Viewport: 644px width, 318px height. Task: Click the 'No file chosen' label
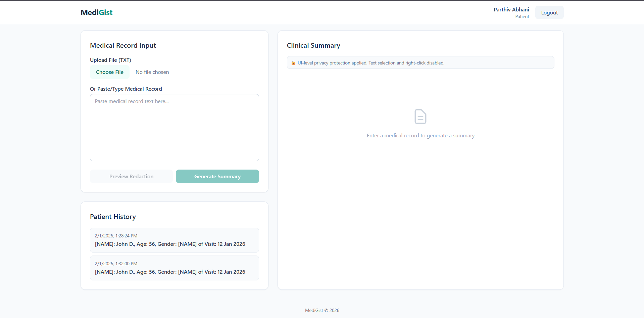(152, 72)
